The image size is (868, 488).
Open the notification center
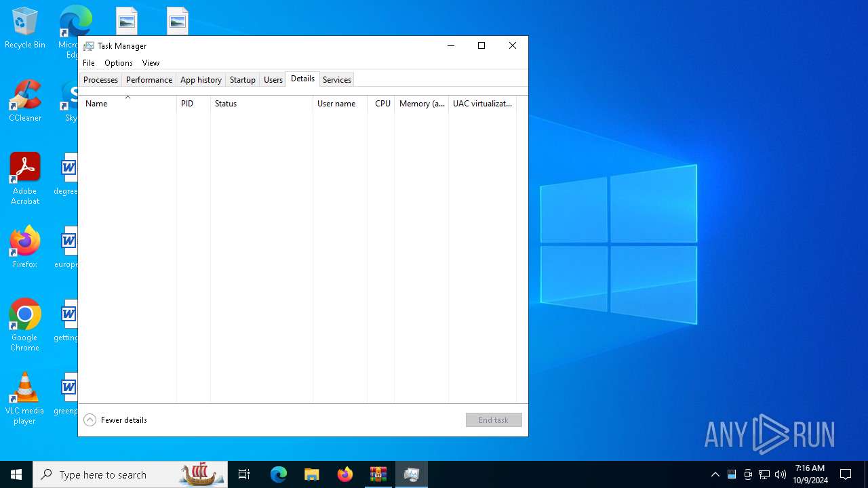pos(846,474)
